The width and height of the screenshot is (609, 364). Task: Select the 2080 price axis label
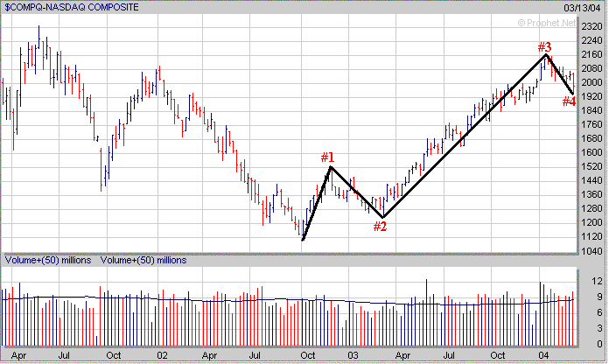pyautogui.click(x=591, y=69)
